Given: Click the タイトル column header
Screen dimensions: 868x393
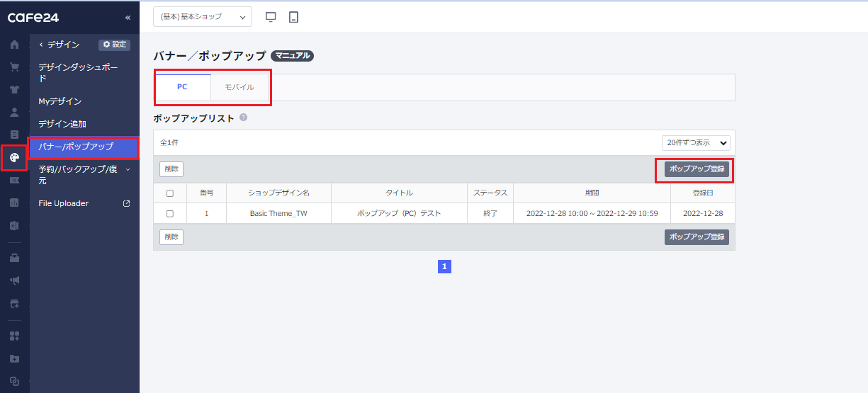Looking at the screenshot, I should [399, 193].
